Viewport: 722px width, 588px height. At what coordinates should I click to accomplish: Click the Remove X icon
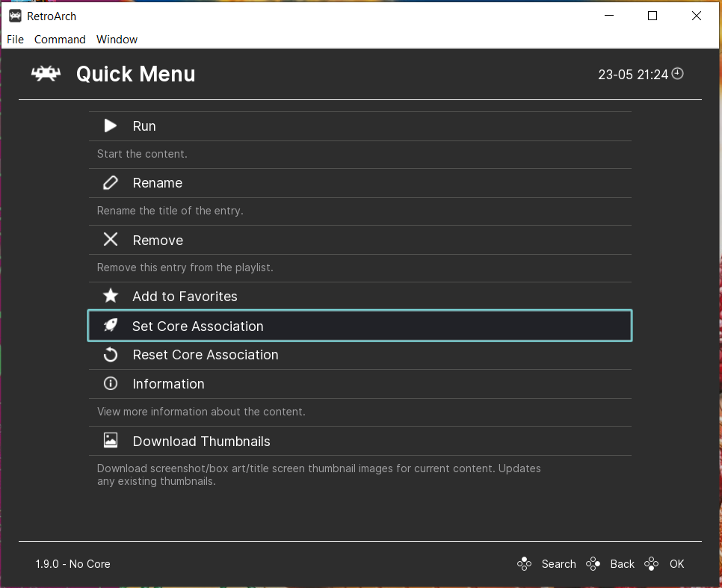[x=111, y=239]
